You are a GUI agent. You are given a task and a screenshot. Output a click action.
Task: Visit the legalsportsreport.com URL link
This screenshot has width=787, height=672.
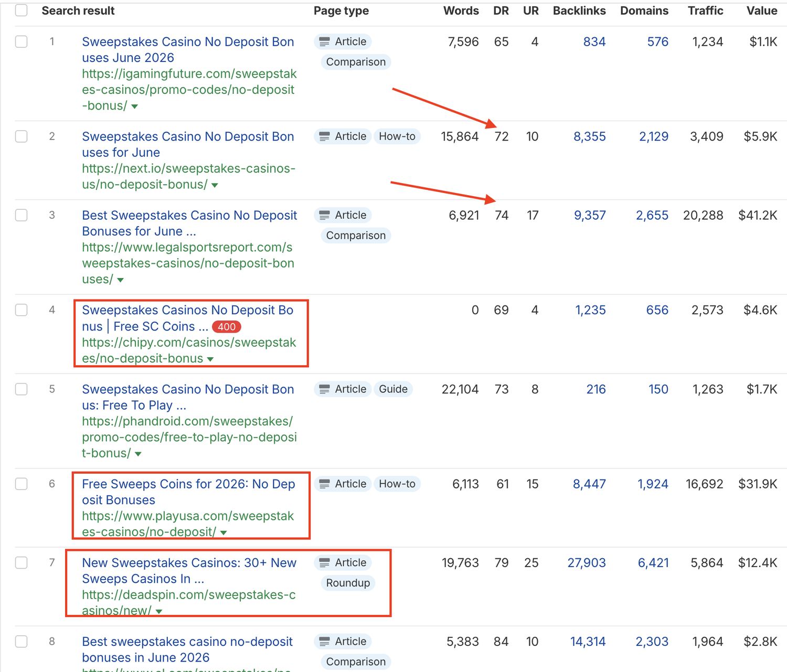188,263
